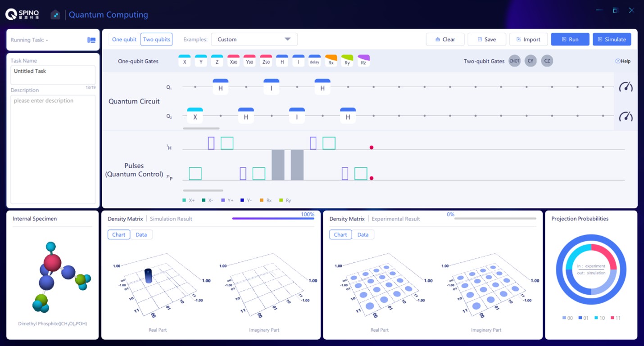Image resolution: width=644 pixels, height=346 pixels.
Task: Pick the X gate from the one-qubit palette
Action: pos(185,61)
